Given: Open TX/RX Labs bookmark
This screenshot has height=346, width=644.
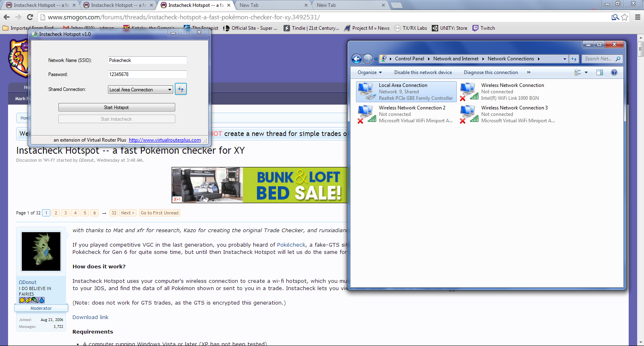Looking at the screenshot, I should point(411,28).
